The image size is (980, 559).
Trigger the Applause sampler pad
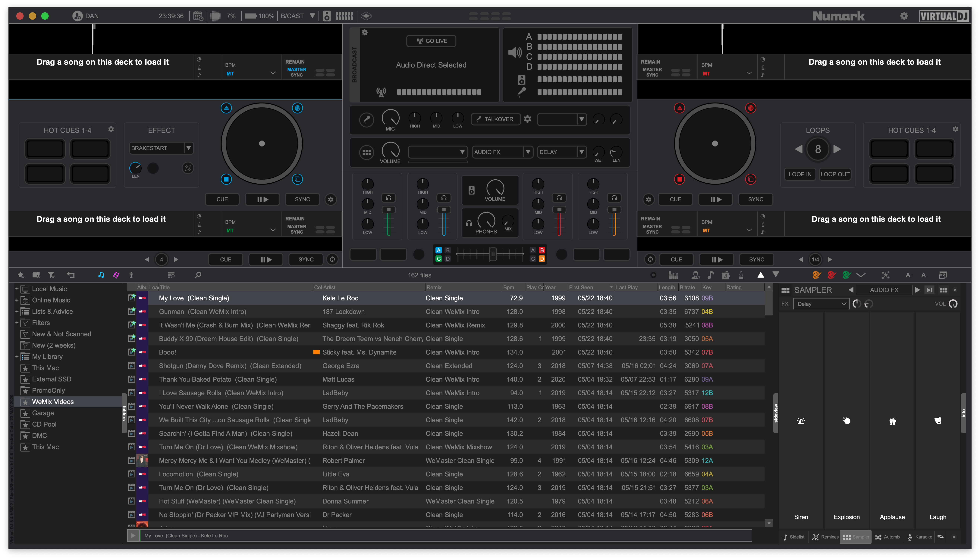[892, 421]
